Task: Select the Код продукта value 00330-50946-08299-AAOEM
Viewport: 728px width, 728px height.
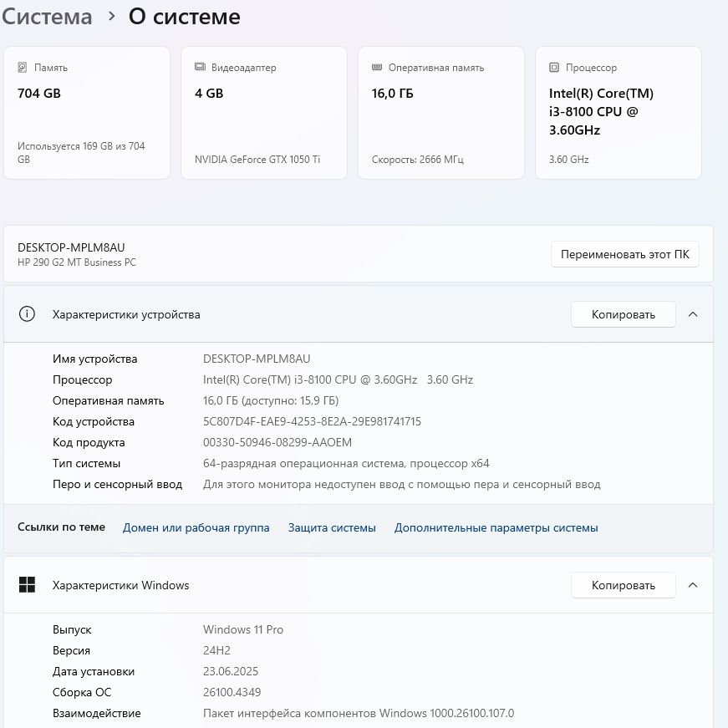Action: 277,442
